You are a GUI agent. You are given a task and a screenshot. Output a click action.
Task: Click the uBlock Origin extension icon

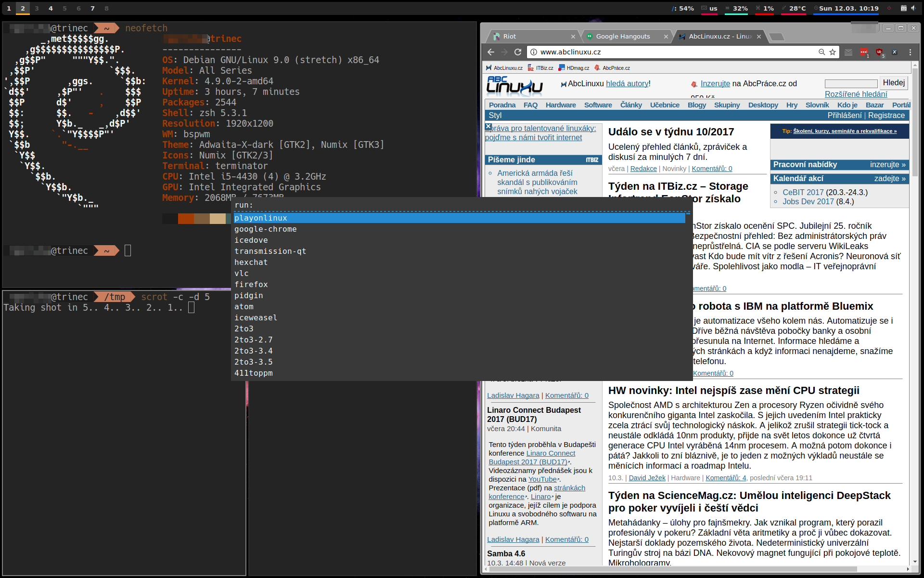click(879, 53)
